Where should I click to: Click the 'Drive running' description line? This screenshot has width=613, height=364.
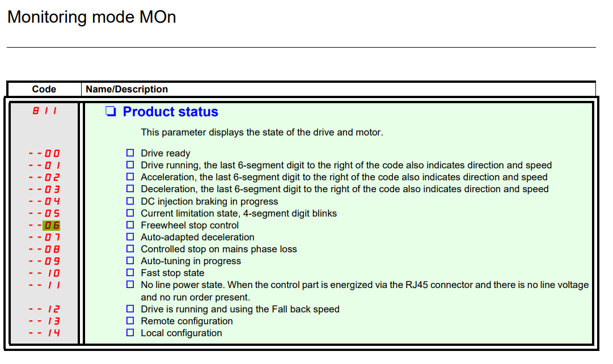coord(346,166)
